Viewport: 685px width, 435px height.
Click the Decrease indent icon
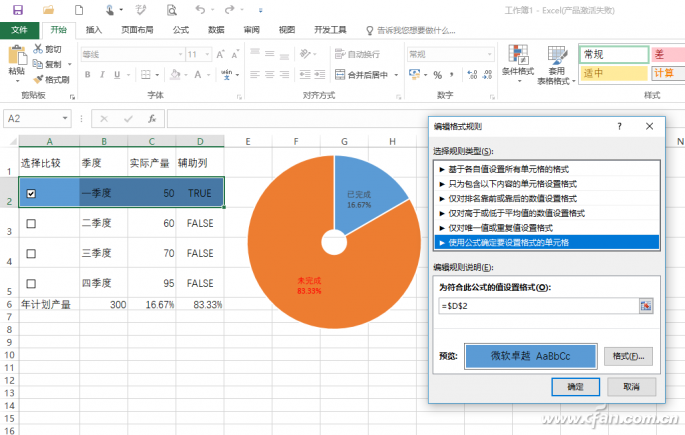pyautogui.click(x=304, y=75)
